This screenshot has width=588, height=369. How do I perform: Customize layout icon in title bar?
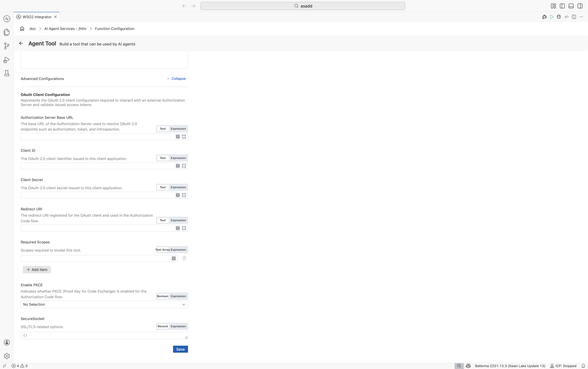[553, 6]
